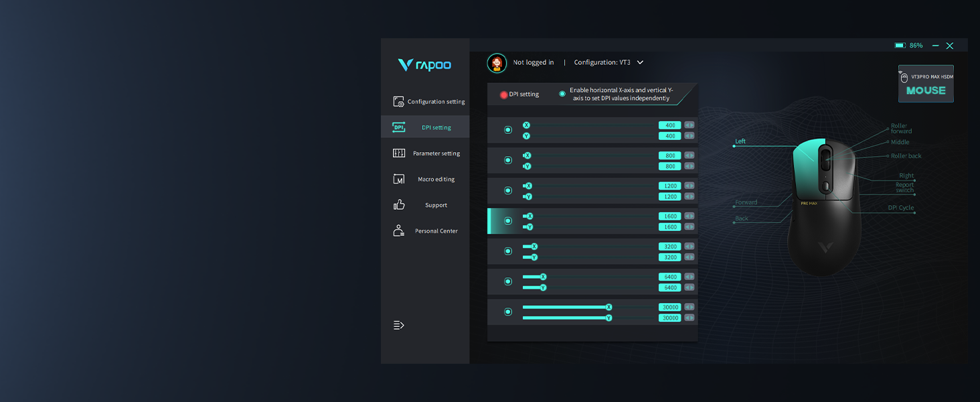The width and height of the screenshot is (980, 402).
Task: Select the 1600 DPI level radio button
Action: click(508, 221)
